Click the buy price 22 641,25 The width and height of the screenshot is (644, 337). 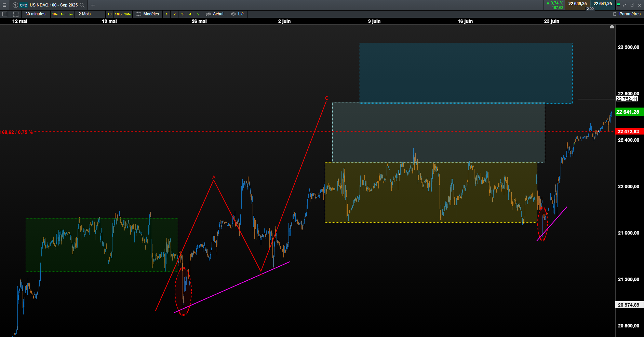pos(603,4)
